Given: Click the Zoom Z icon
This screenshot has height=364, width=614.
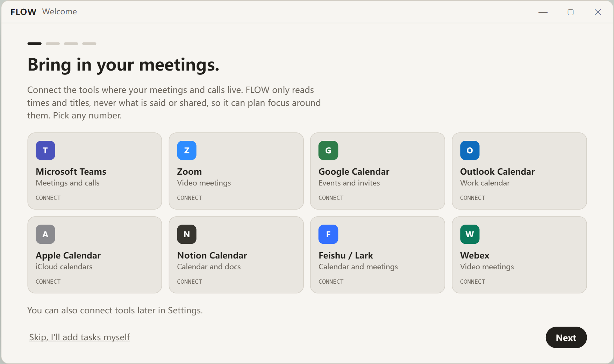Looking at the screenshot, I should pos(187,150).
